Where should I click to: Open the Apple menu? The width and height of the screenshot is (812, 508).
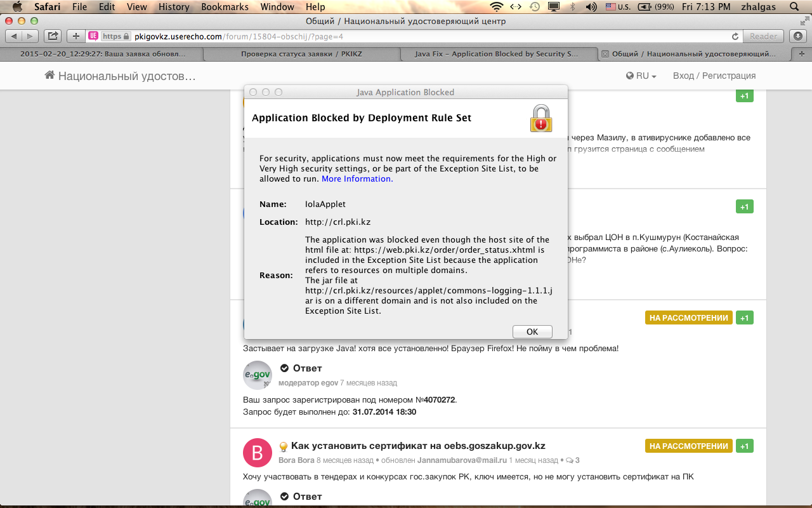17,7
